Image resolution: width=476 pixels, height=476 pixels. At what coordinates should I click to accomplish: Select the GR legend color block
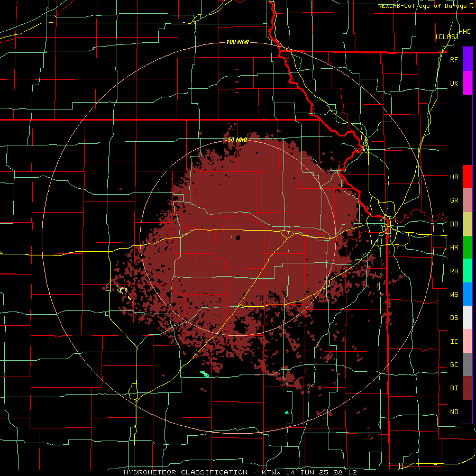click(x=467, y=200)
